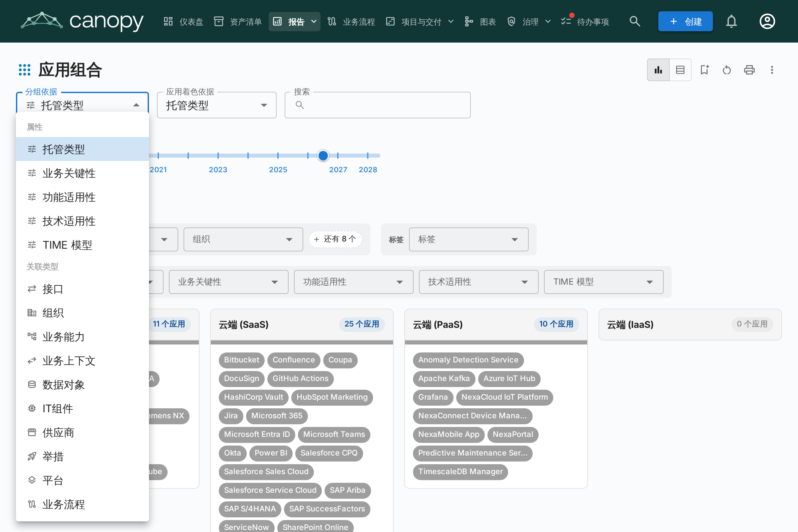Screen dimensions: 798x532
Task: Open 待办事项 in navigation
Action: [x=585, y=22]
